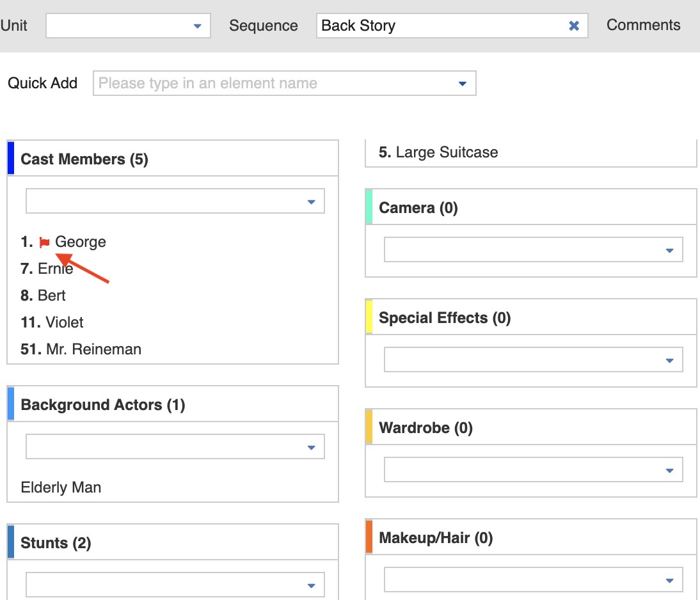Select cast member Bert
The image size is (700, 600).
51,296
